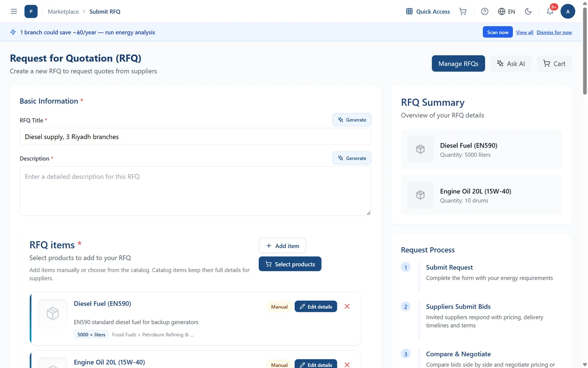
Task: Open the View all link
Action: pos(524,32)
